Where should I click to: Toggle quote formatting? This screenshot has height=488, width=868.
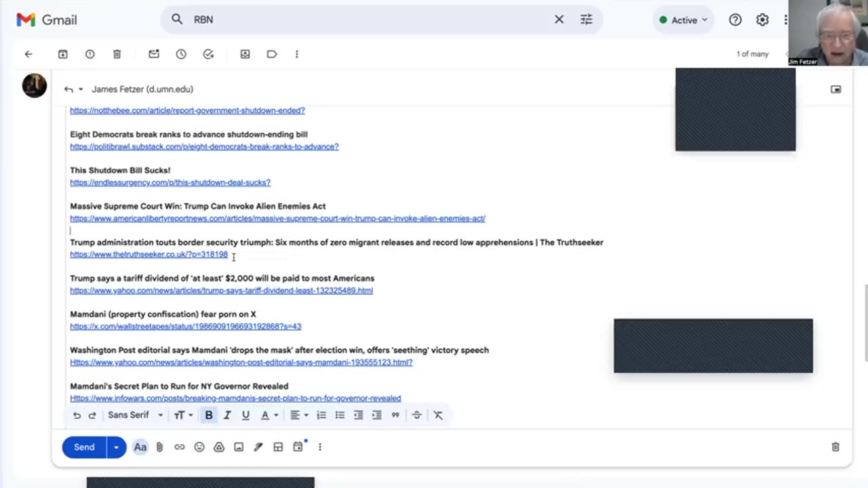click(395, 415)
